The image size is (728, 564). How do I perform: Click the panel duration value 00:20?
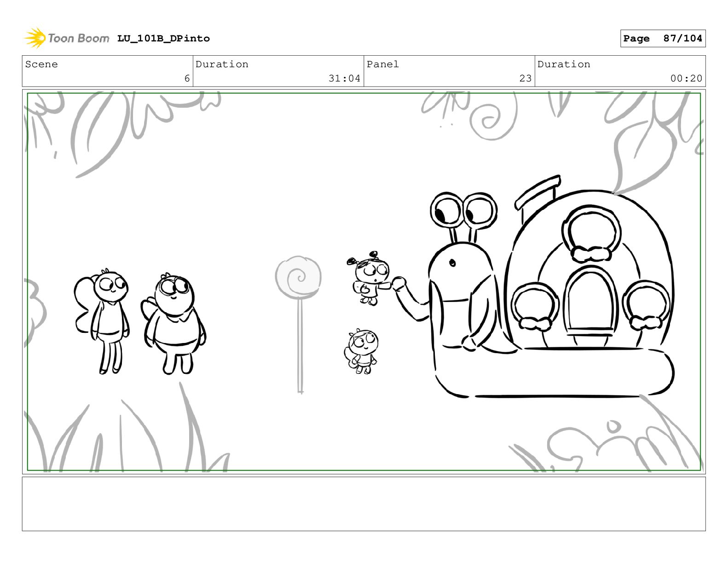(x=686, y=79)
